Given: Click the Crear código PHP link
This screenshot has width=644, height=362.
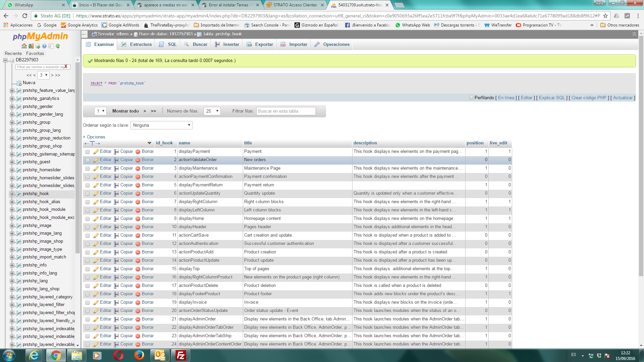Looking at the screenshot, I should click(589, 98).
